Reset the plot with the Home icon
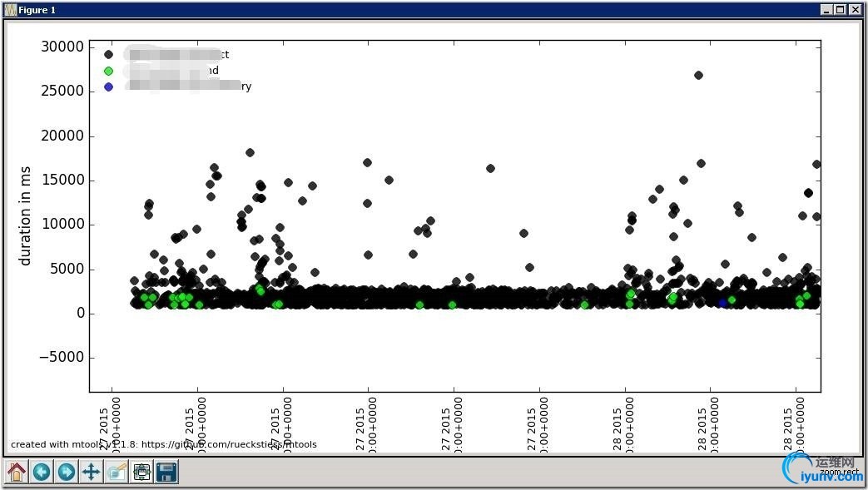Viewport: 868px width, 490px height. [x=16, y=473]
